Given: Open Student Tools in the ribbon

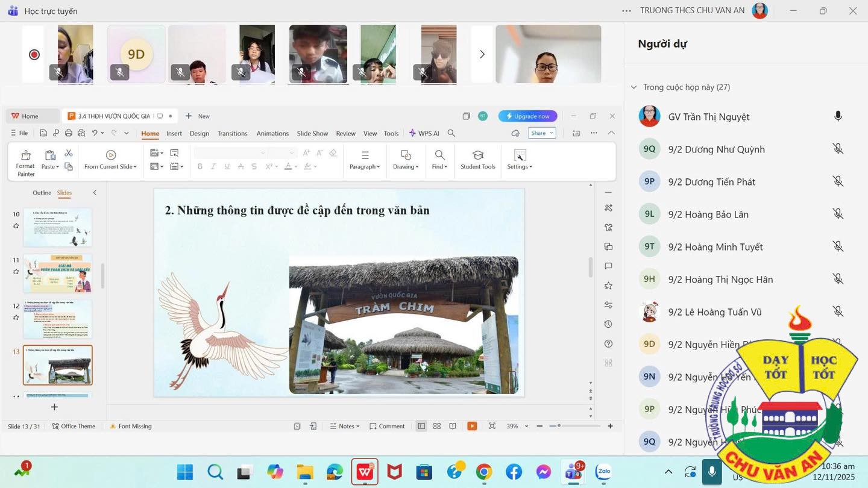Looking at the screenshot, I should [x=477, y=160].
